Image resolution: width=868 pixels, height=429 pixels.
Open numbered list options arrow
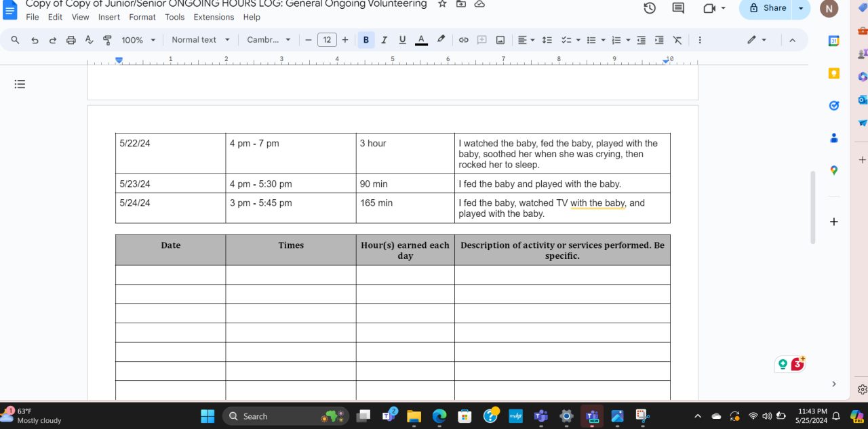[x=628, y=40]
